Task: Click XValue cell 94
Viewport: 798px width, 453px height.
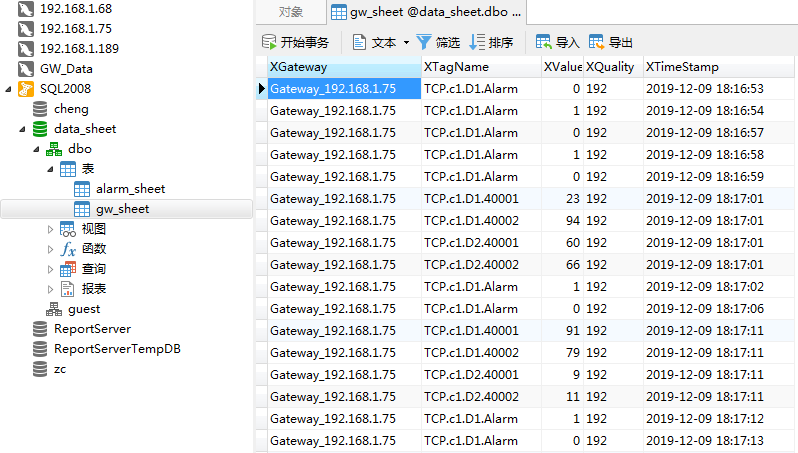Action: click(x=562, y=220)
